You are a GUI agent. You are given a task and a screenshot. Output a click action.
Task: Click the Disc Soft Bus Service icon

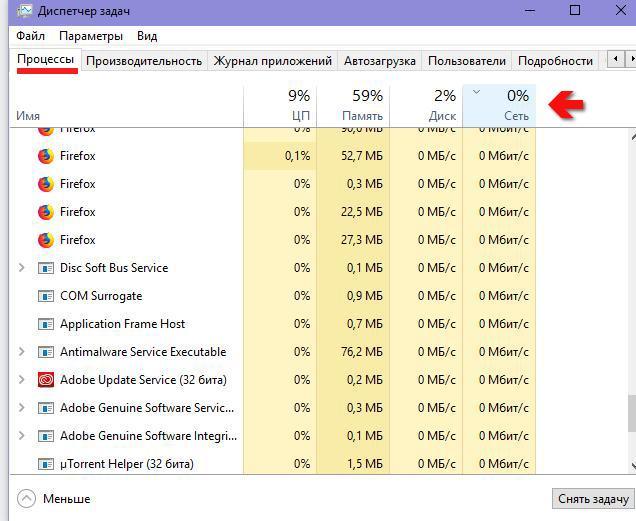(45, 268)
